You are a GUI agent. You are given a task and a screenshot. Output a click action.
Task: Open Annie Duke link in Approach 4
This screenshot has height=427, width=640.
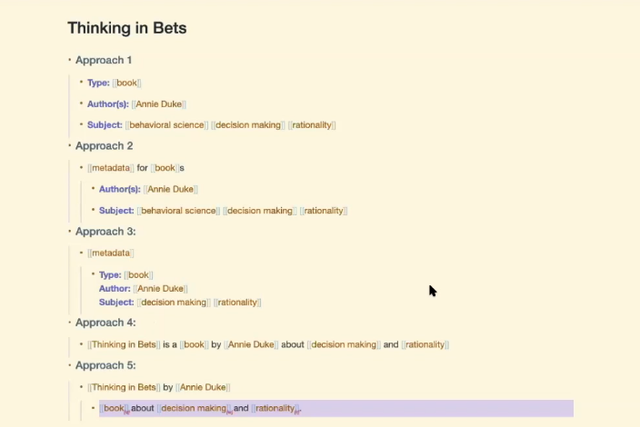(x=251, y=345)
